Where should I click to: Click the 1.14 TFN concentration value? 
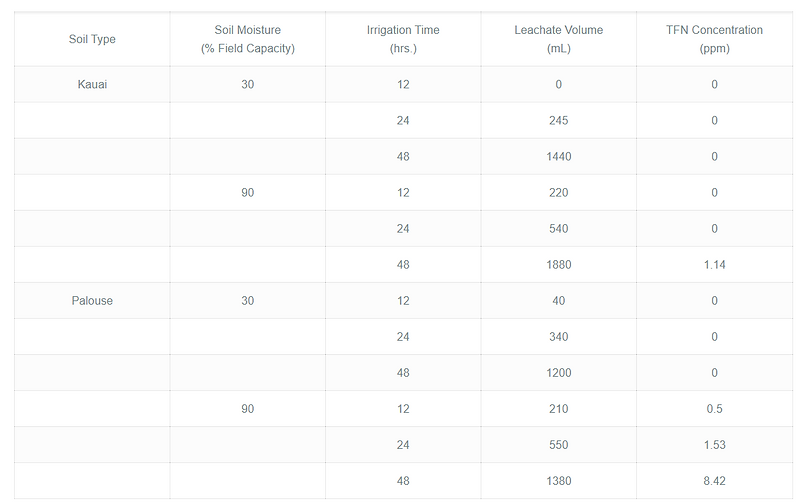click(x=714, y=264)
